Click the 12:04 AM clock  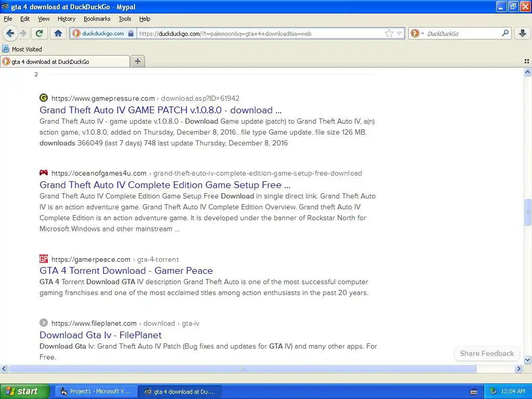coord(513,391)
